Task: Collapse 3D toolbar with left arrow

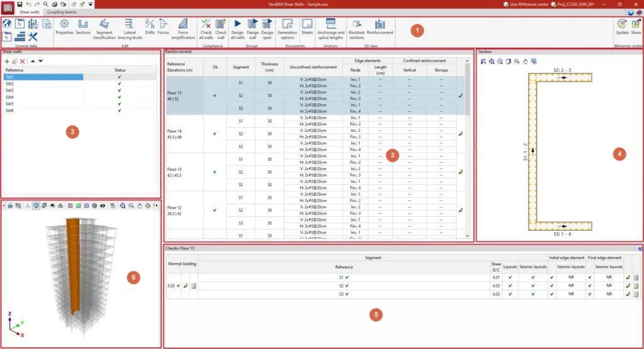Action: pyautogui.click(x=4, y=206)
